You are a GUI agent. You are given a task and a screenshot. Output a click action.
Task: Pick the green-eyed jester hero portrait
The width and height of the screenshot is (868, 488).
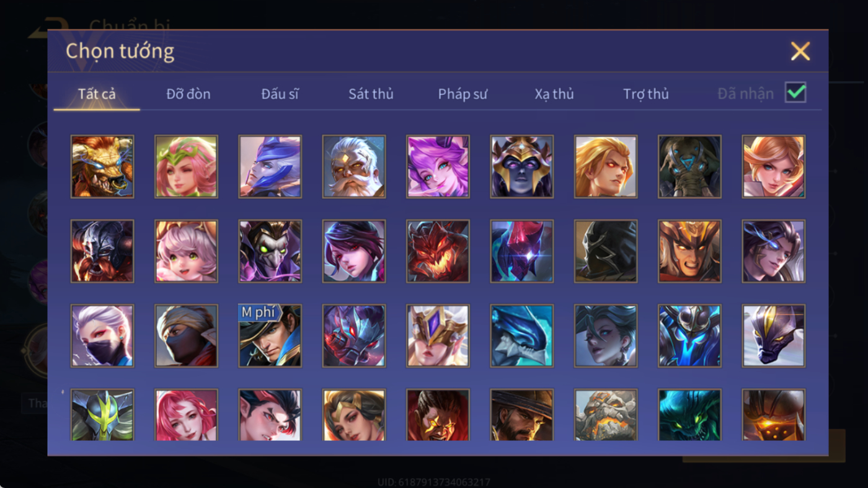270,251
